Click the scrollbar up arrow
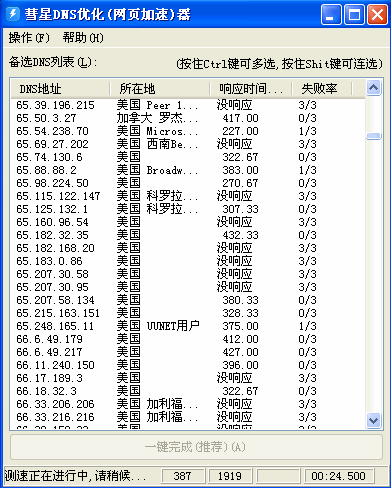 pyautogui.click(x=373, y=88)
